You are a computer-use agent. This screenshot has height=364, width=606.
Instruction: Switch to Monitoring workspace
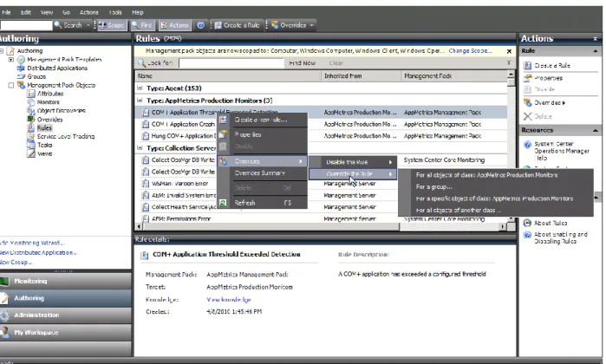pyautogui.click(x=66, y=282)
